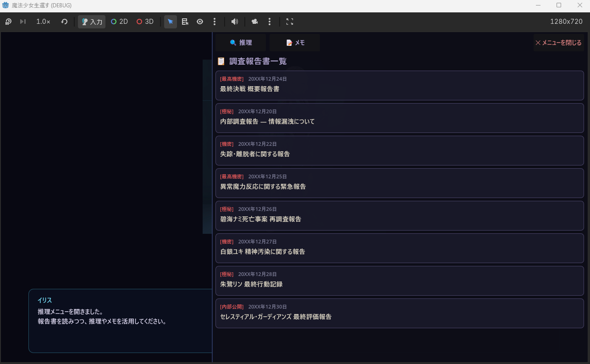Open the メモ tab
The image size is (590, 364).
[295, 43]
